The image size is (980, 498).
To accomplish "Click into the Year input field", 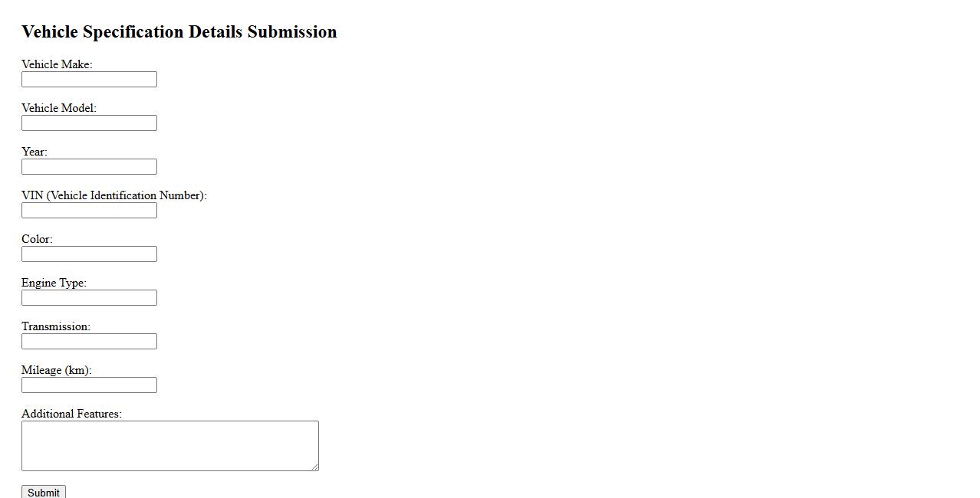I will (89, 167).
